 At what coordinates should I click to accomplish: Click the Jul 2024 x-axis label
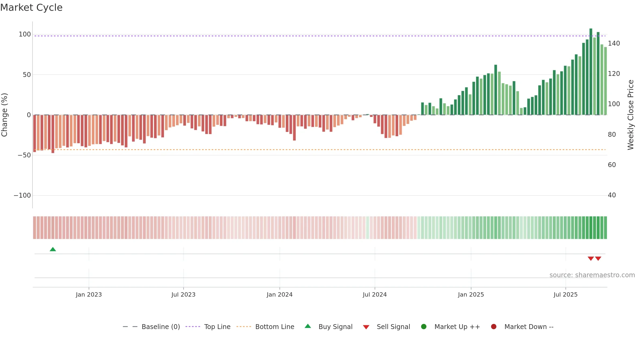click(x=375, y=295)
